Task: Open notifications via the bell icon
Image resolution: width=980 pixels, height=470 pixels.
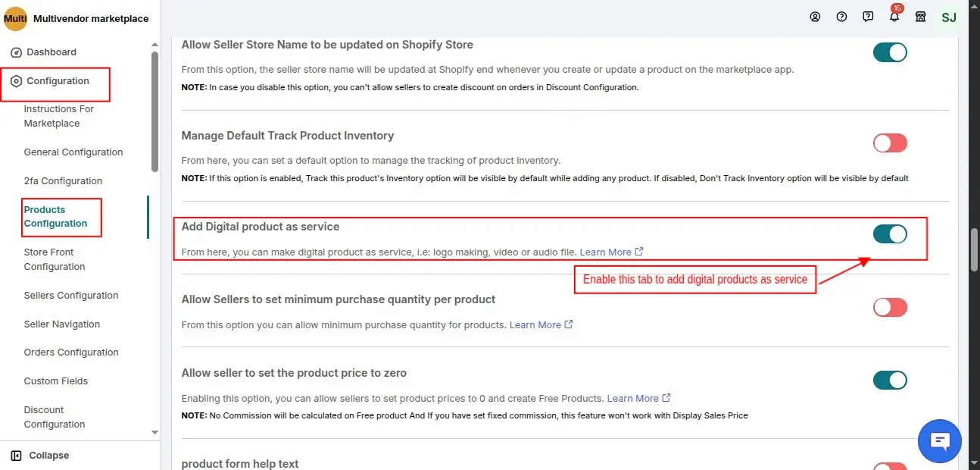Action: click(894, 16)
